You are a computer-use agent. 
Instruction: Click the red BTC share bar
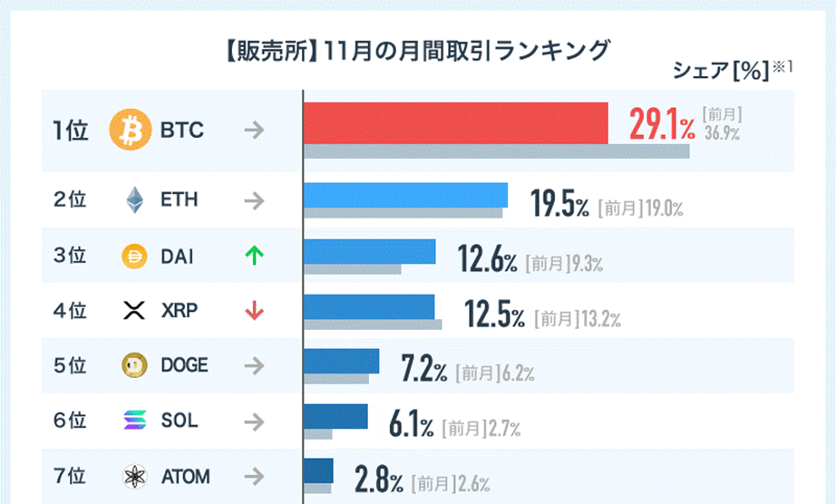tap(456, 123)
